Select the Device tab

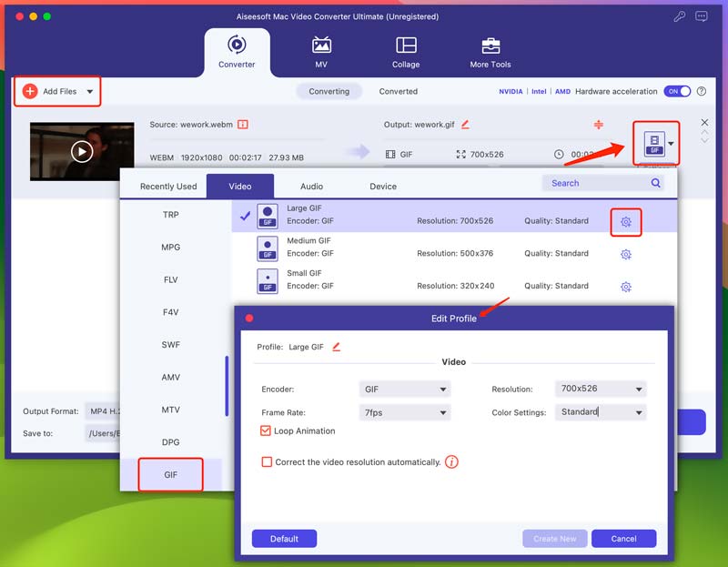click(x=383, y=187)
